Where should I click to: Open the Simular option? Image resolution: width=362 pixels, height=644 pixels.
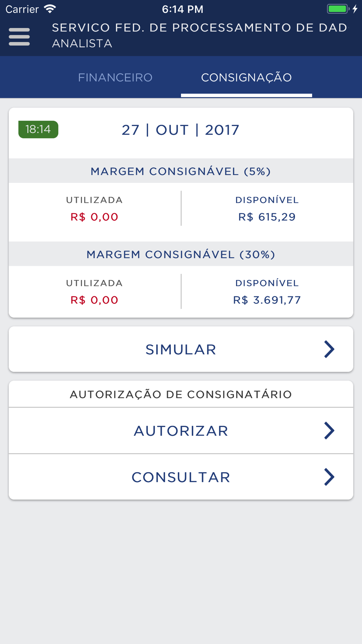coord(181,350)
